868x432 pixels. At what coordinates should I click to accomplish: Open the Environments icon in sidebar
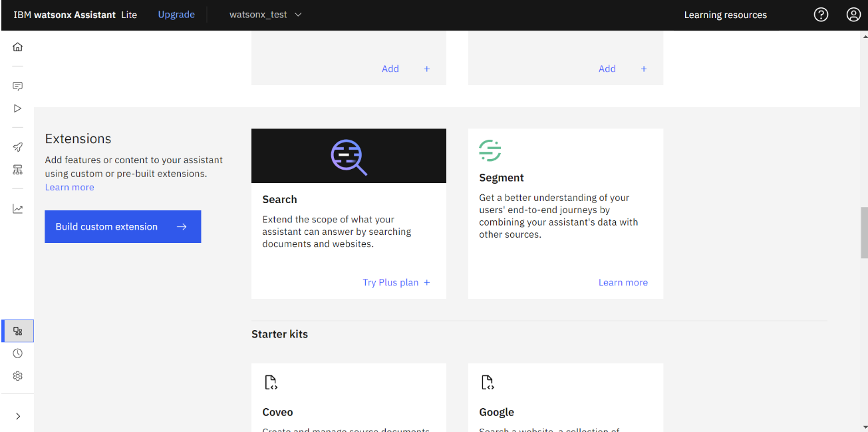point(18,170)
